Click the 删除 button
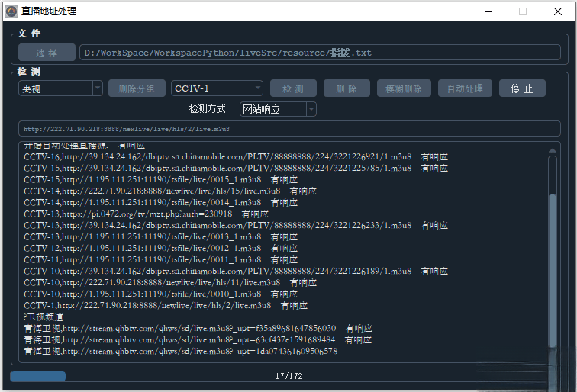Viewport: 577px width, 392px height. 347,88
